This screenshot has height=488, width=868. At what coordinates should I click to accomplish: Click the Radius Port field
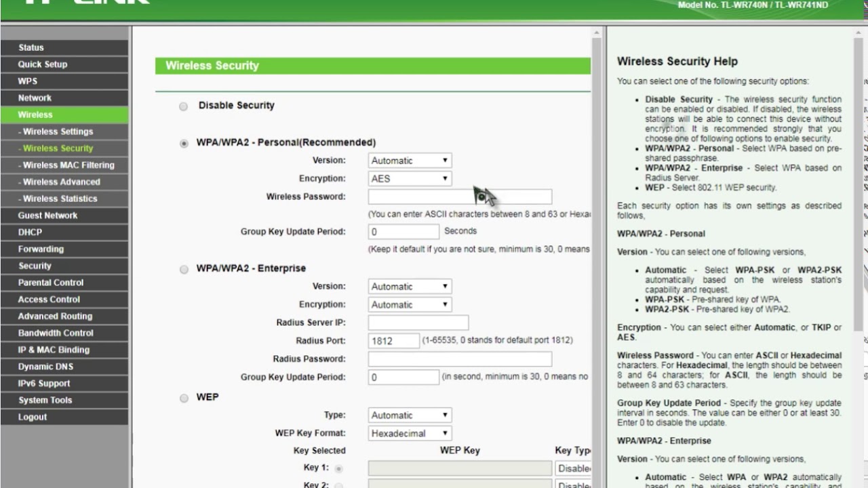pyautogui.click(x=393, y=341)
